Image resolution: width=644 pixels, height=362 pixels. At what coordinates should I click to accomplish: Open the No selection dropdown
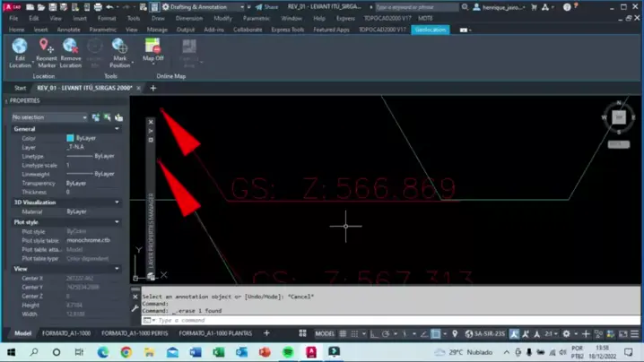(49, 117)
